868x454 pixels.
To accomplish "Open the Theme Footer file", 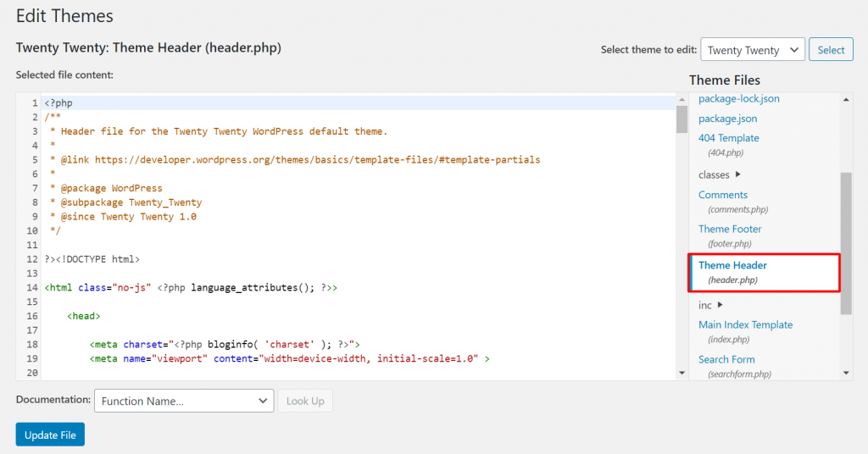I will [730, 229].
